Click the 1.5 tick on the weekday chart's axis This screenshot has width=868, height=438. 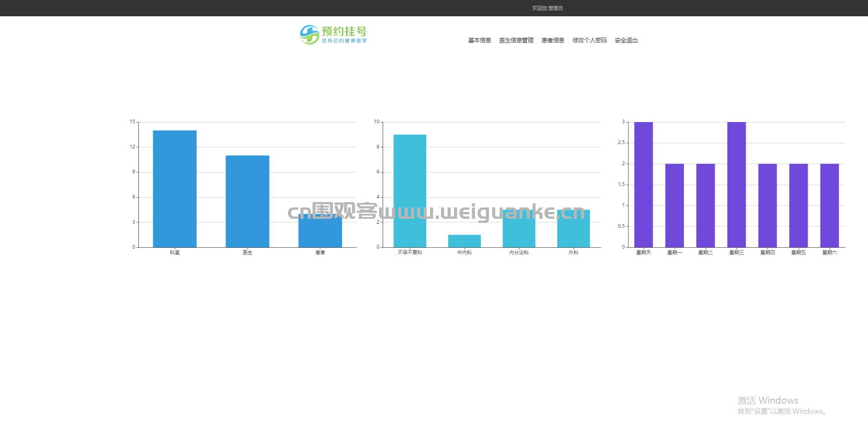point(621,184)
